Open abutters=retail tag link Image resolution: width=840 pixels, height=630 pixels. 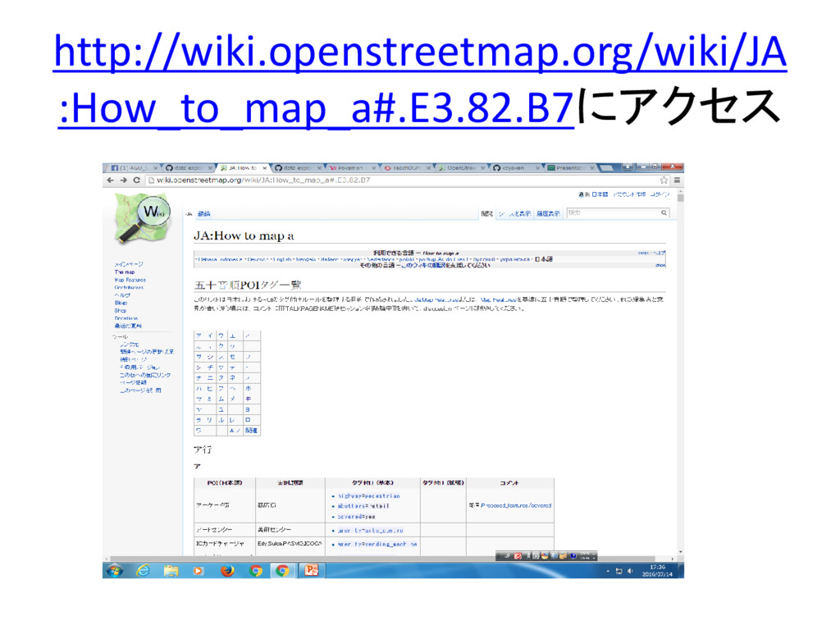(363, 505)
